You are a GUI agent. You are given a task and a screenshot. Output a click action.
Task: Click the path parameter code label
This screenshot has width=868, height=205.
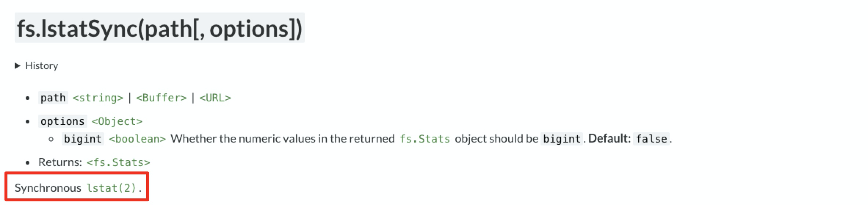click(53, 98)
